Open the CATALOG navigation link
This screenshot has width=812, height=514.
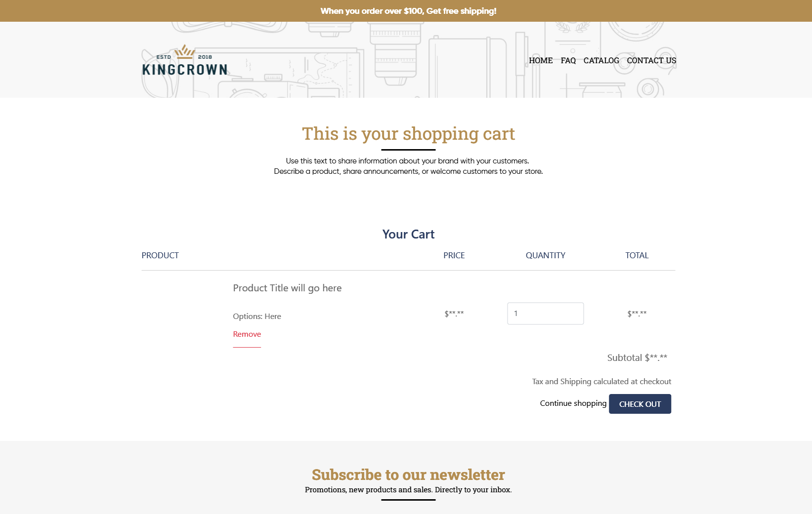pyautogui.click(x=601, y=60)
